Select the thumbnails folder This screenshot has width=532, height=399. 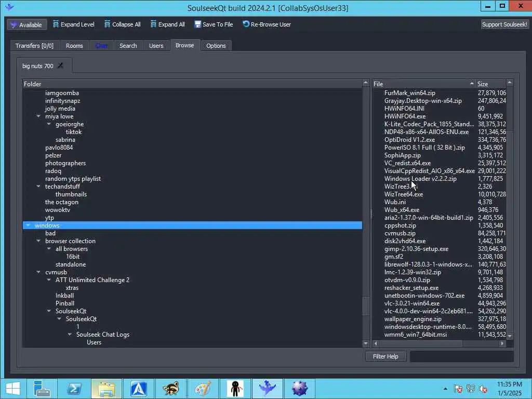[71, 194]
